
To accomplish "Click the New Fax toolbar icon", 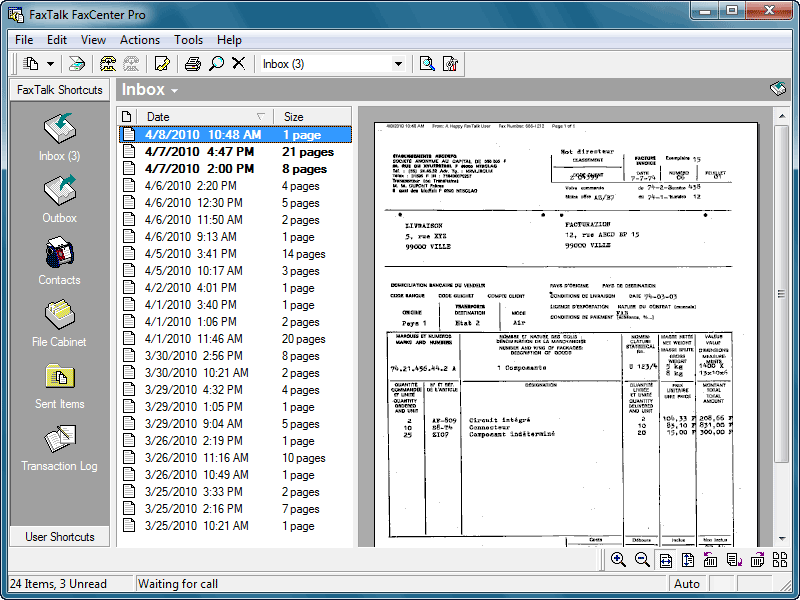I will (x=31, y=64).
